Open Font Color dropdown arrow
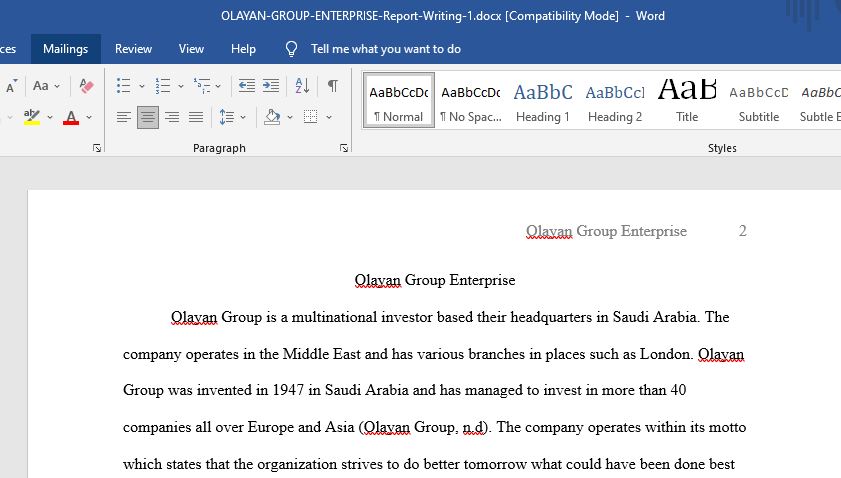 [89, 117]
